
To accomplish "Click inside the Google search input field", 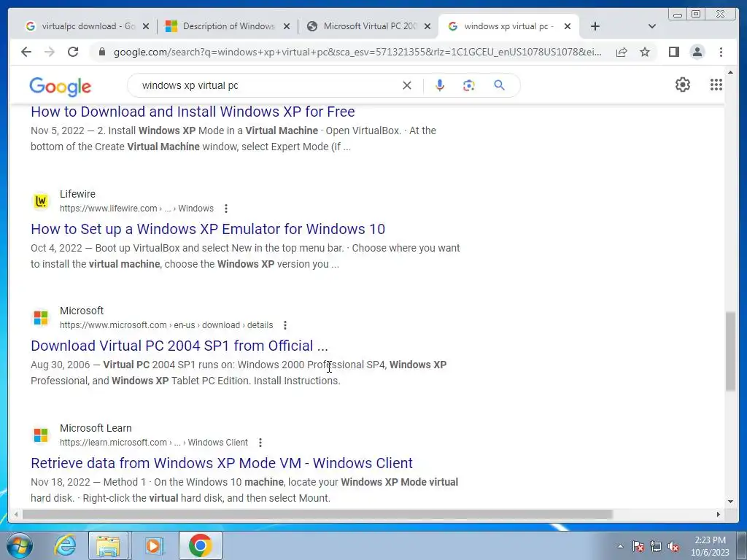I will [x=267, y=85].
